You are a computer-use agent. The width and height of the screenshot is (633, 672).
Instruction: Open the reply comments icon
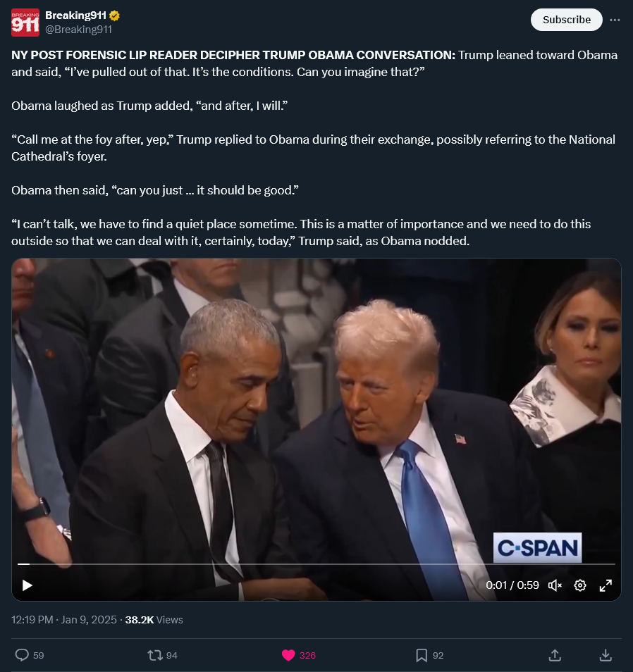(x=23, y=655)
